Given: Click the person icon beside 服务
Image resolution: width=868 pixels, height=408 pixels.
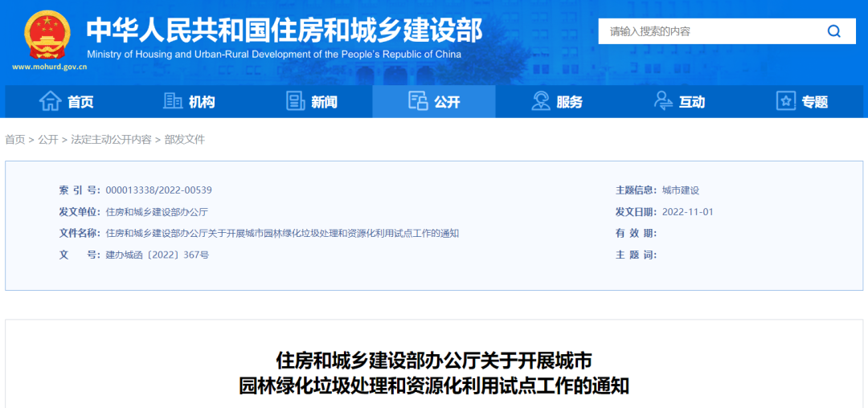Looking at the screenshot, I should 541,101.
